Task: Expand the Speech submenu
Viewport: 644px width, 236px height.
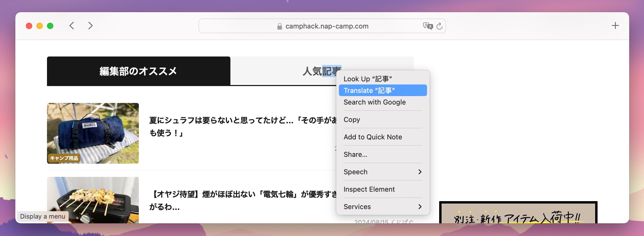Action: (x=383, y=172)
